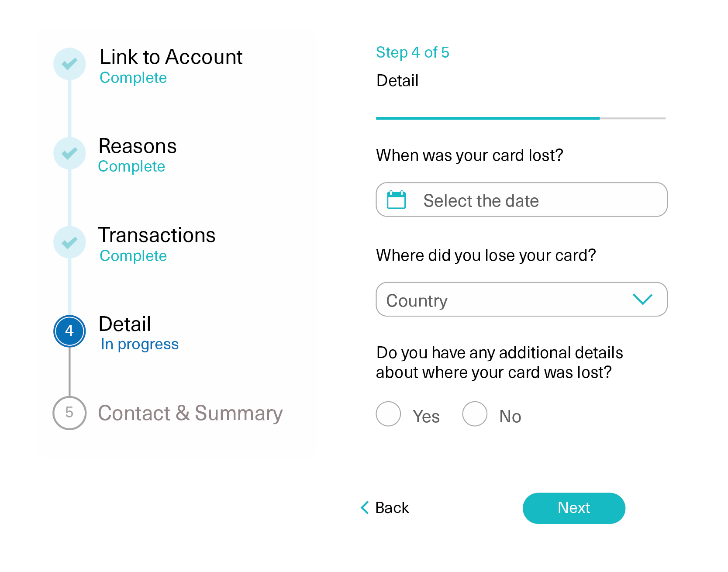Select the Yes radio button
This screenshot has height=572, width=728.
(388, 414)
